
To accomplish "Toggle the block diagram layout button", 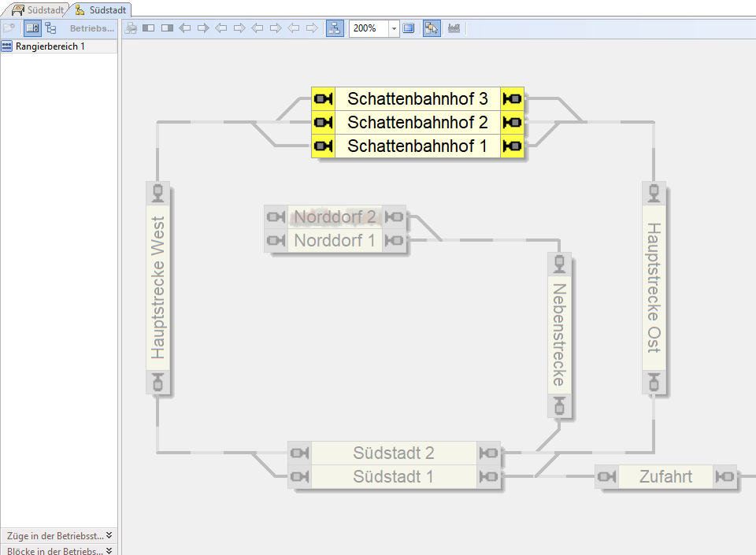I will (x=335, y=28).
